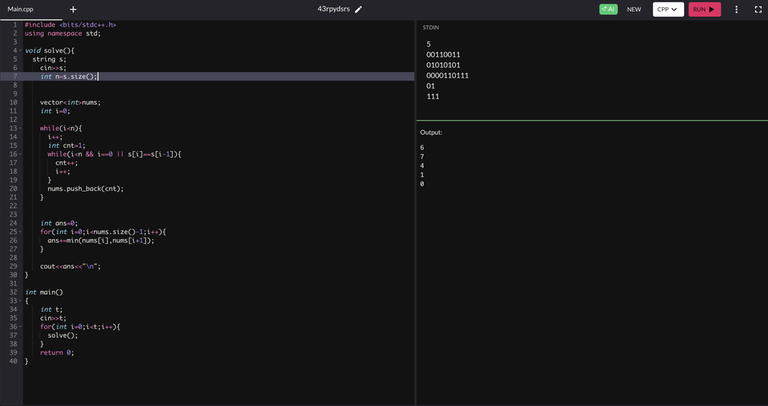Open the AI assistant

[x=608, y=9]
